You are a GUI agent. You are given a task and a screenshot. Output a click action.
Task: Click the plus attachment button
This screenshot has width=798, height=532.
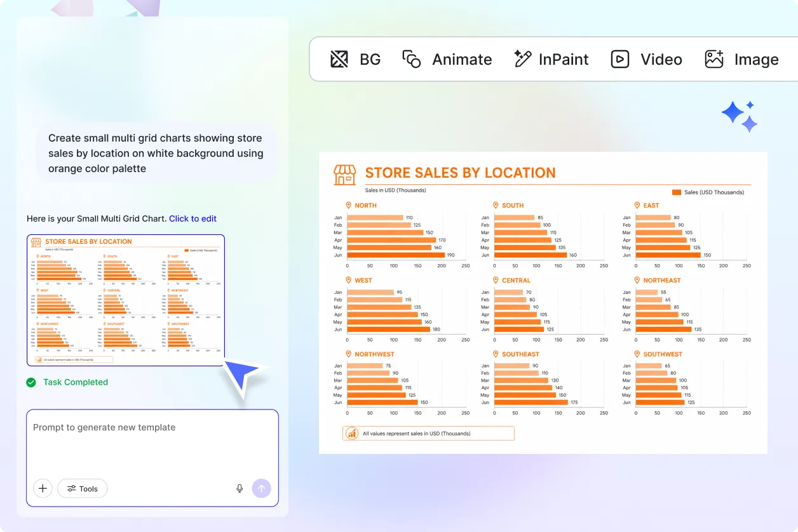coord(43,488)
